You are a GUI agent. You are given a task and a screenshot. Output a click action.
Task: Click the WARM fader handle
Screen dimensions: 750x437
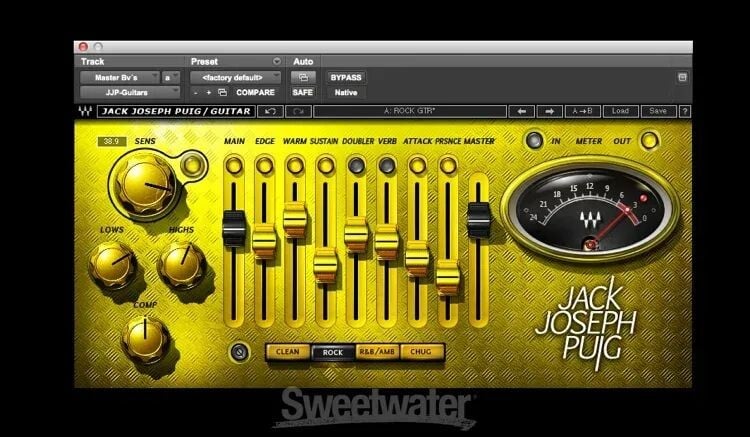point(295,219)
